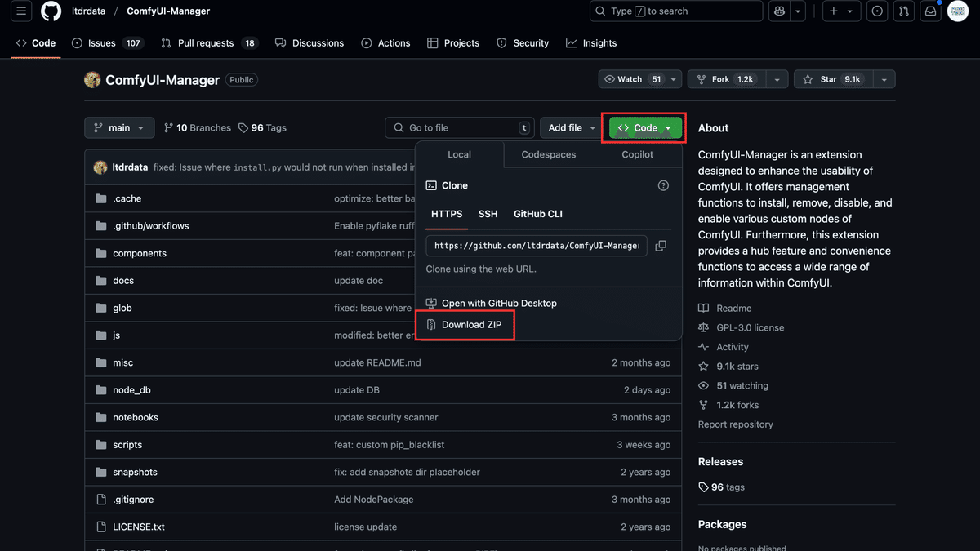Open the Actions tab
The width and height of the screenshot is (980, 551).
click(x=385, y=43)
